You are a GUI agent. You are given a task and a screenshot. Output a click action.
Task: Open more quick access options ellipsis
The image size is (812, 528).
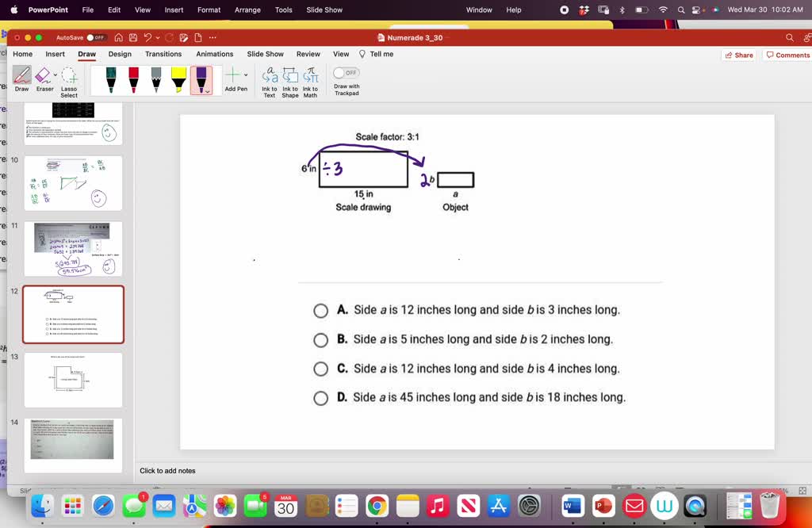[213, 38]
